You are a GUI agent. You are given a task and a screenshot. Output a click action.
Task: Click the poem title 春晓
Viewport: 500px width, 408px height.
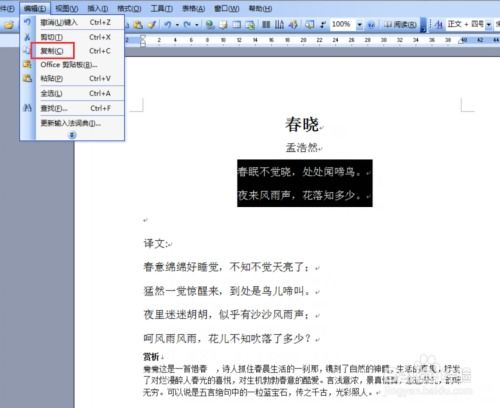point(302,125)
